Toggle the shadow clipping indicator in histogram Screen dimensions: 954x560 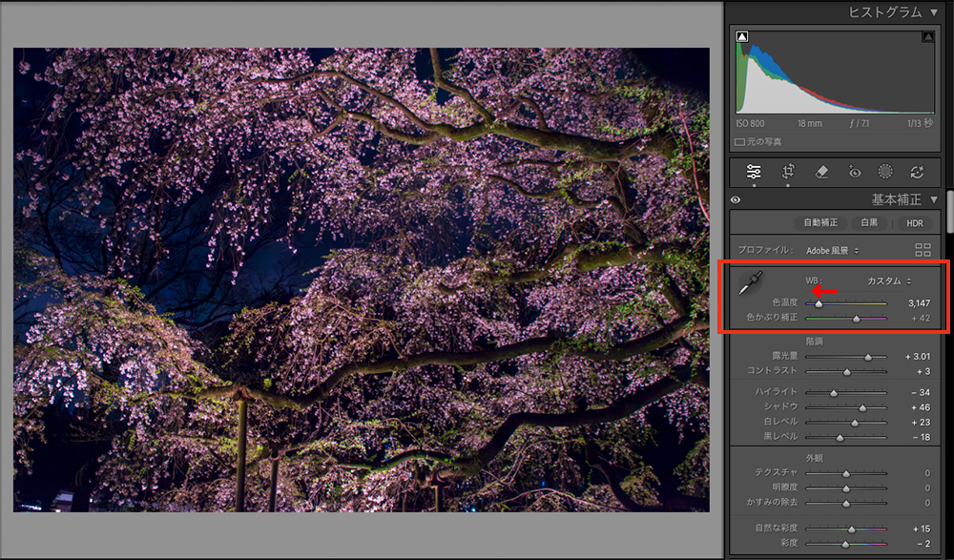click(x=743, y=37)
